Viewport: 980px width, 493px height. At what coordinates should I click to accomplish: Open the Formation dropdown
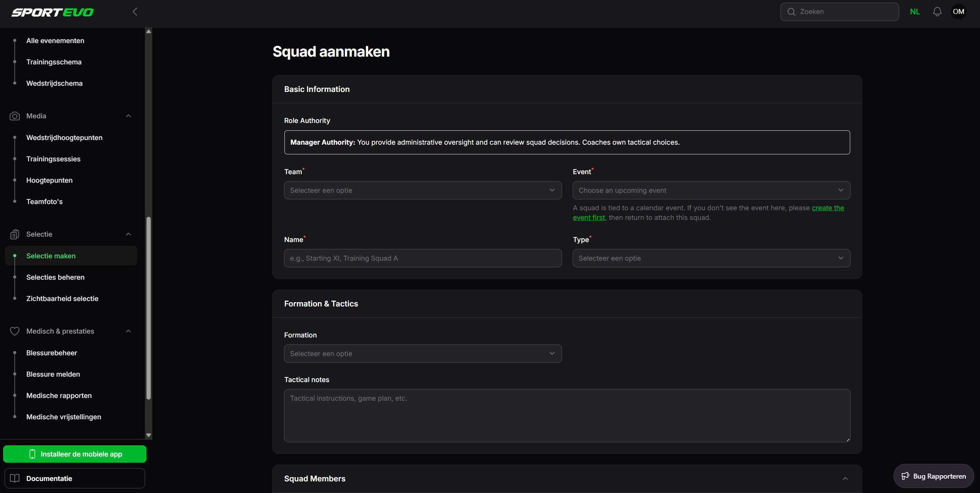click(x=422, y=354)
